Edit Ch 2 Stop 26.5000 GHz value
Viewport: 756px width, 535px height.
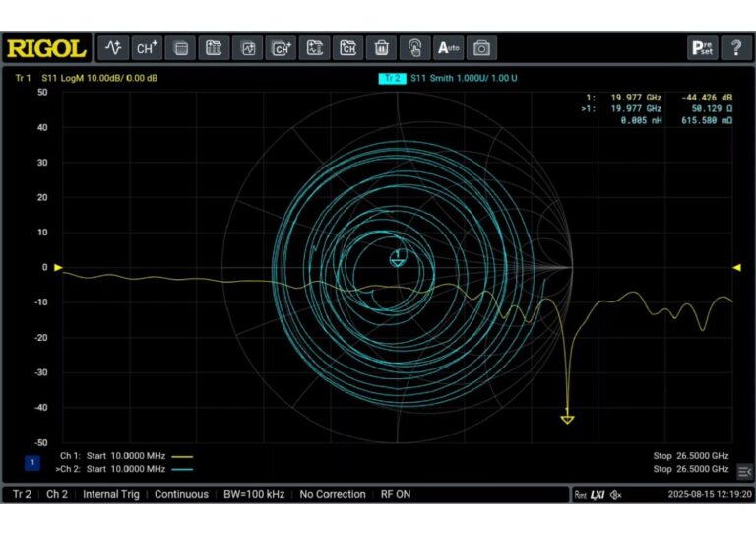(x=703, y=469)
